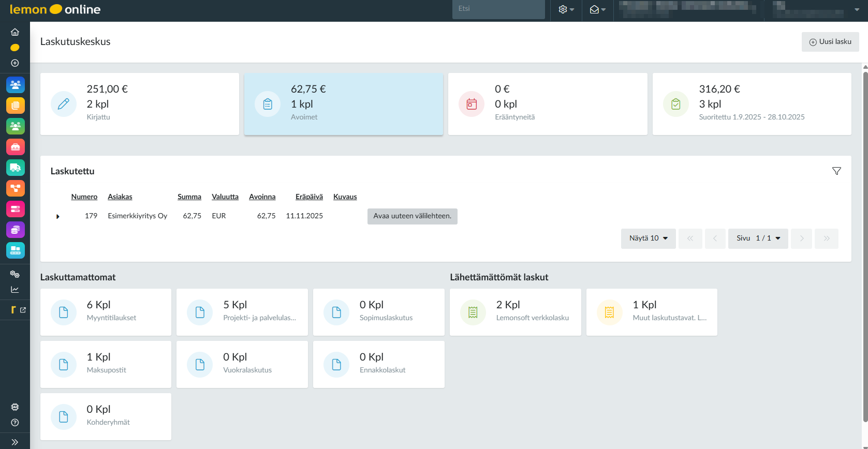Click the Etsi search field
868x449 pixels.
498,9
